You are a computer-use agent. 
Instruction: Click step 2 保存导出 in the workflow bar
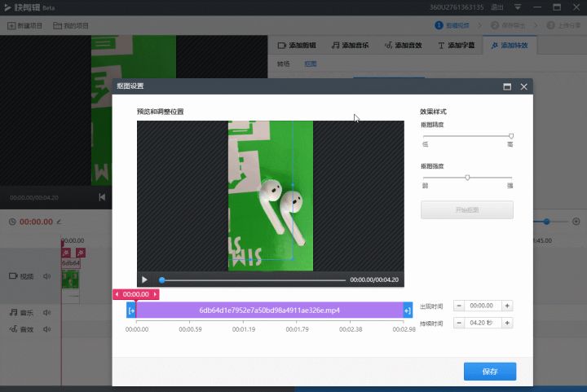[x=508, y=25]
